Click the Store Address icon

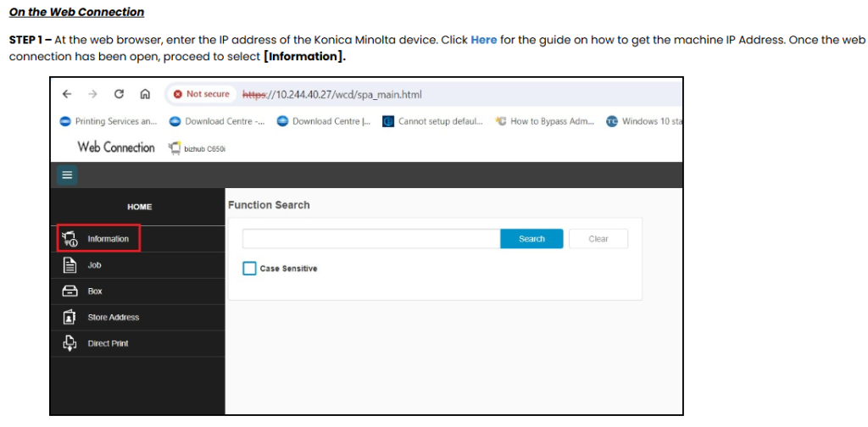(70, 317)
